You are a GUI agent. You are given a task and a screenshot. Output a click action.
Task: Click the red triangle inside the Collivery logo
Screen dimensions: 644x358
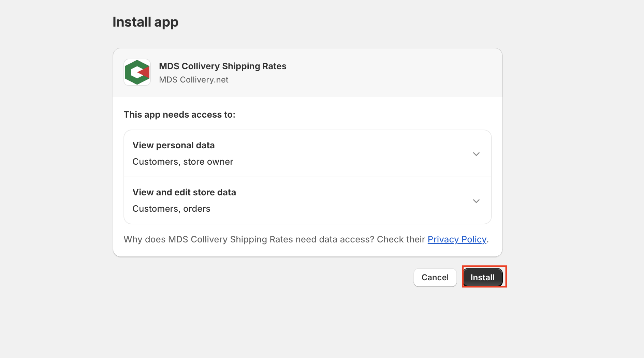tap(145, 72)
